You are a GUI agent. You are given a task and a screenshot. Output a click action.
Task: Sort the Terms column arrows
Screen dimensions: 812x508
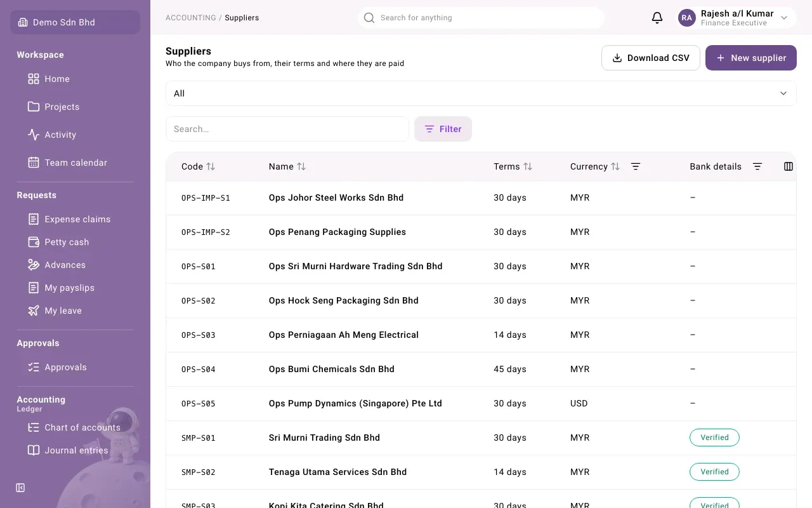pos(528,166)
